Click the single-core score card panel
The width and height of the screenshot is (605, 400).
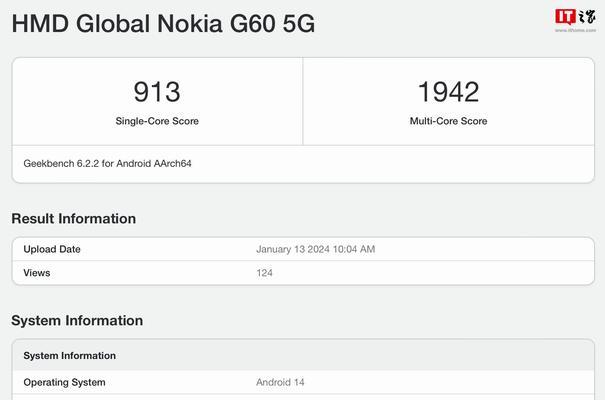pyautogui.click(x=157, y=101)
